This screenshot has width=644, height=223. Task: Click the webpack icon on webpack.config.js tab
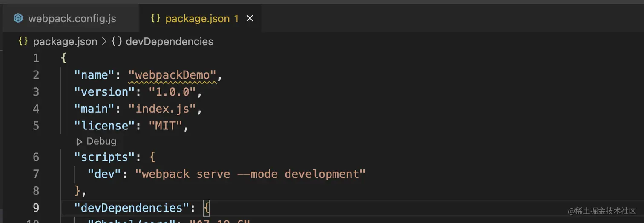(x=18, y=18)
